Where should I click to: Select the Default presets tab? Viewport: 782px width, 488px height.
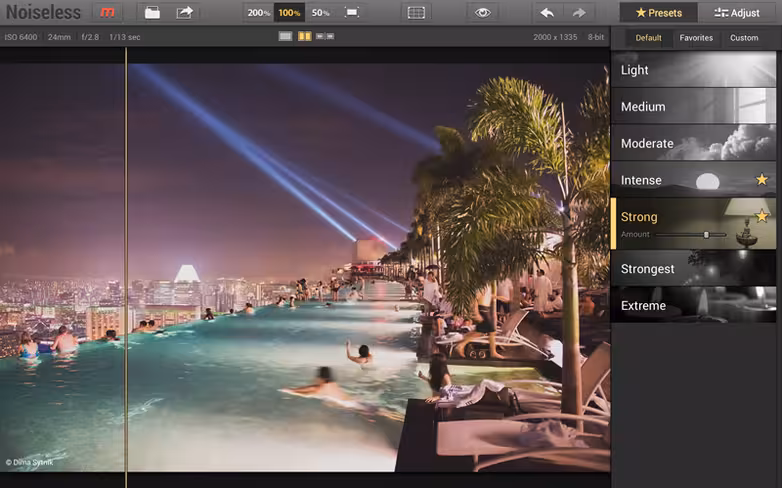[648, 37]
